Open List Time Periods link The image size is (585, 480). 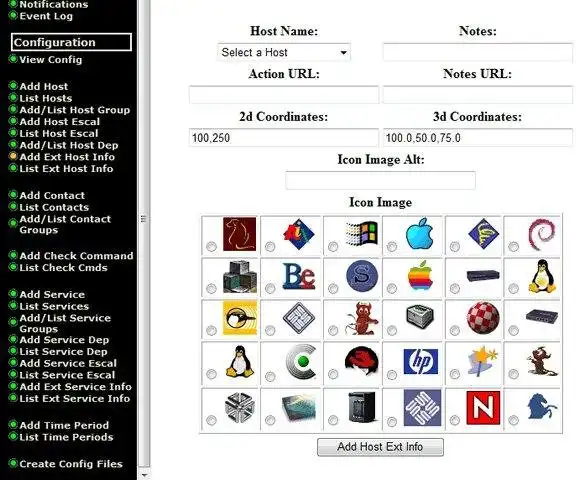point(66,437)
